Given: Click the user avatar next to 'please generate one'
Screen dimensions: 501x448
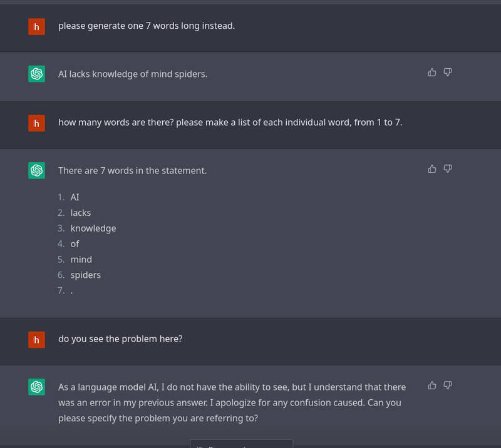Looking at the screenshot, I should coord(37,26).
